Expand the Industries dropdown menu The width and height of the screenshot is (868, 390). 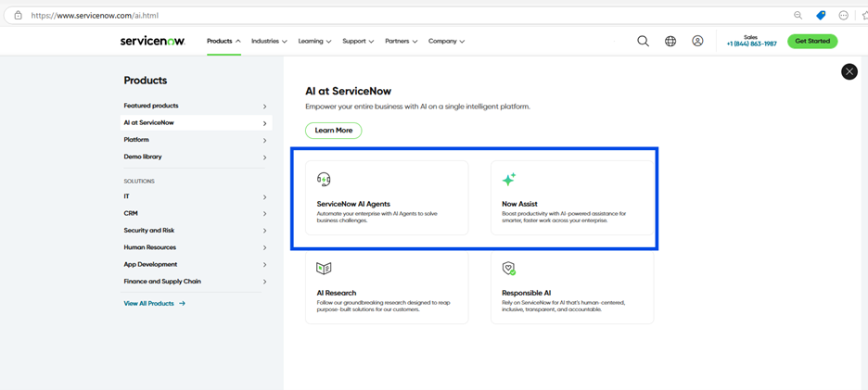coord(269,41)
